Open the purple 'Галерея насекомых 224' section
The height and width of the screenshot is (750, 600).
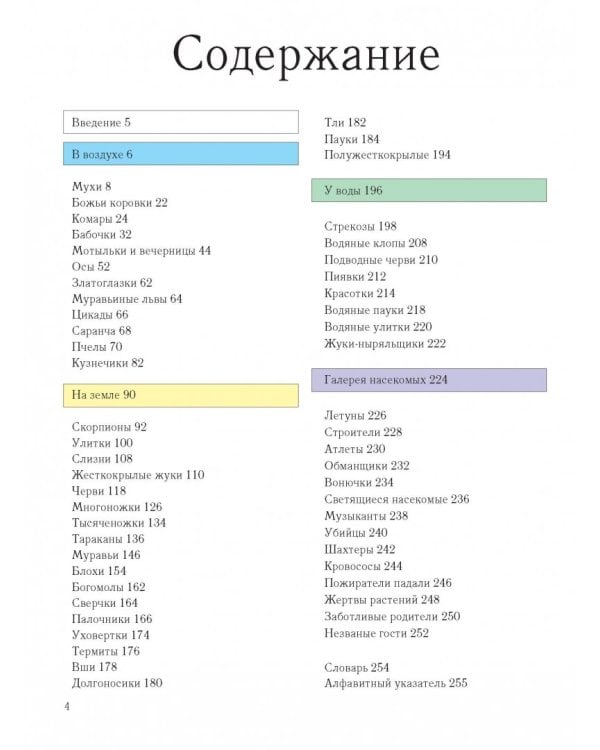tap(429, 380)
